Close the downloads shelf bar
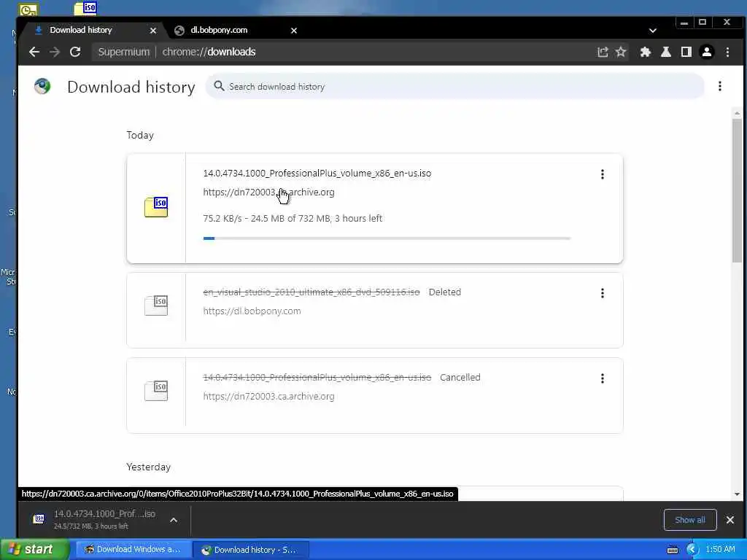Screen dimensions: 747x560 (x=729, y=519)
